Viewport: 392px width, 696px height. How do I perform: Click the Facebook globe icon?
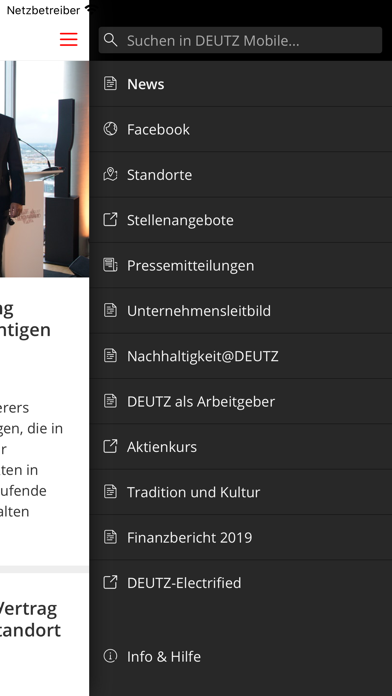110,129
